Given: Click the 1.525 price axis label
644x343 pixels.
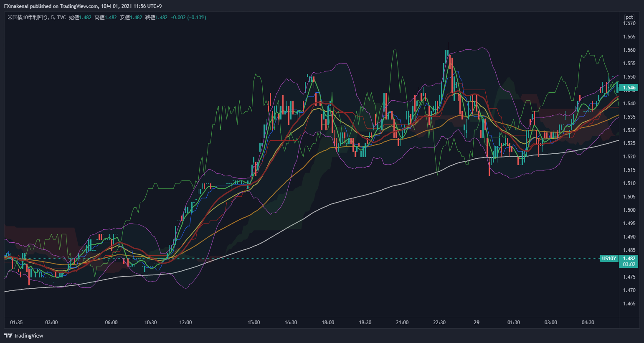Looking at the screenshot, I should click(629, 143).
